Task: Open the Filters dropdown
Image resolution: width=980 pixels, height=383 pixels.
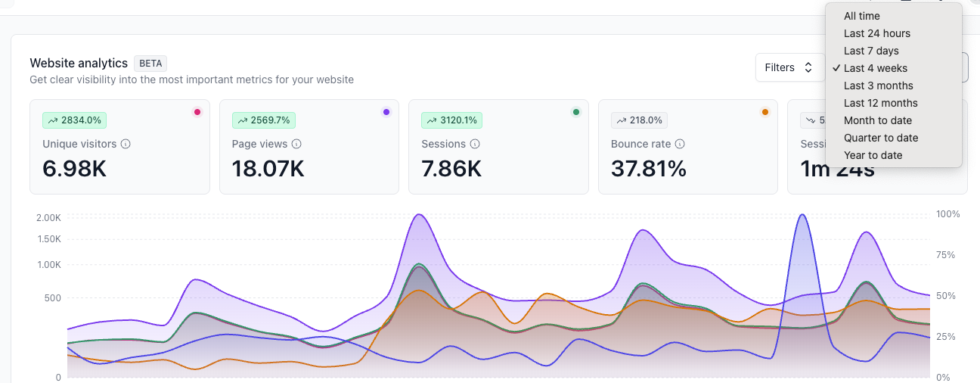Action: click(789, 67)
